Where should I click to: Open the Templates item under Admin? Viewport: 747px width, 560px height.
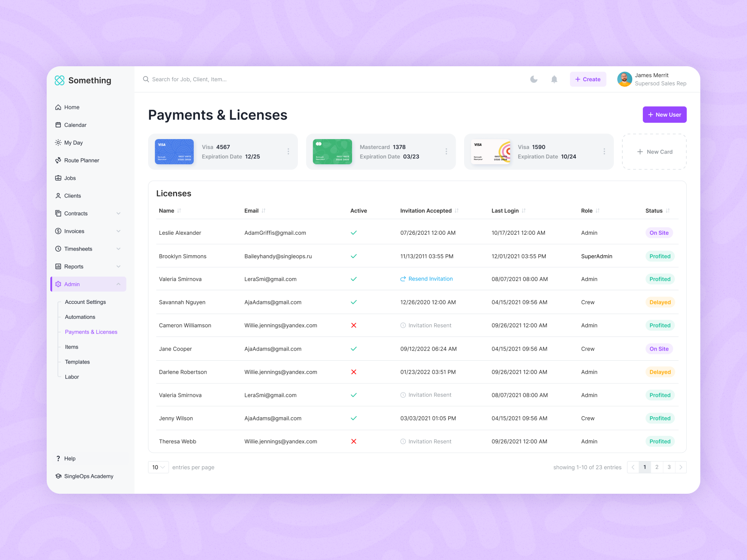[x=77, y=362]
